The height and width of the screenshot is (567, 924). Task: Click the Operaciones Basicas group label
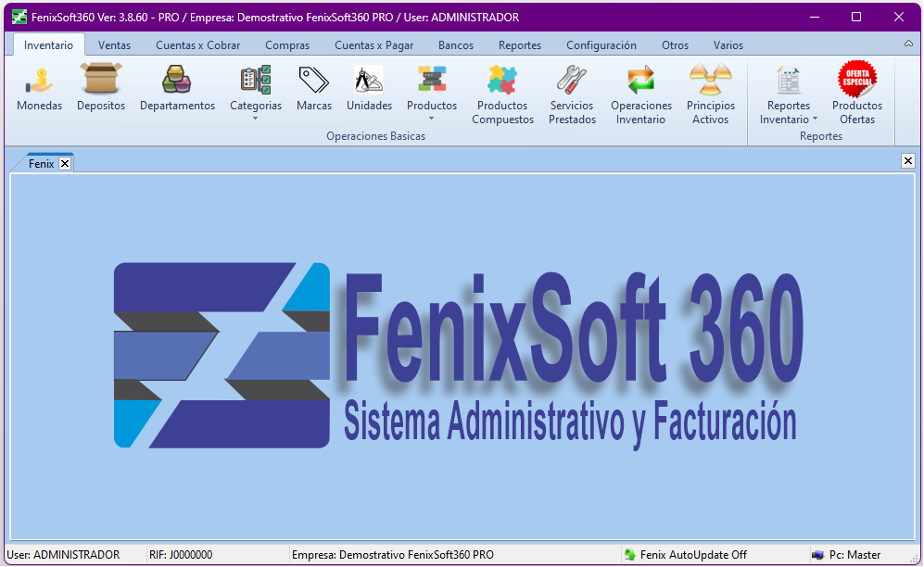tap(376, 136)
